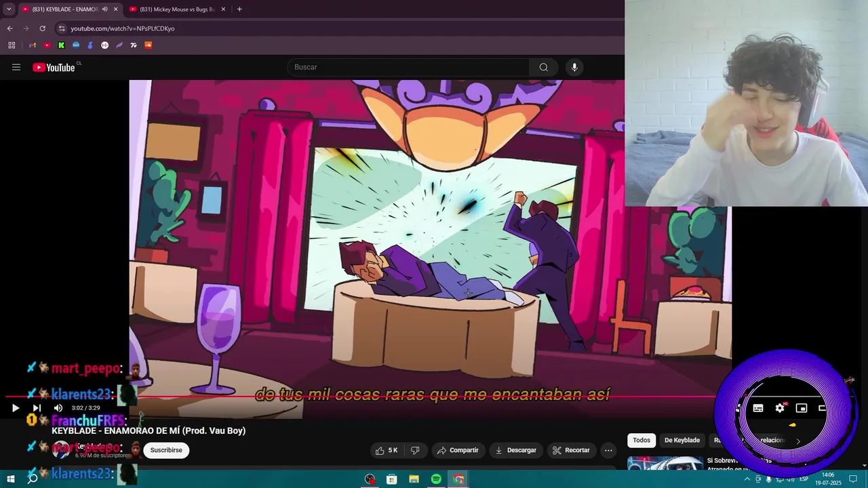Open the SoundCloud orange bookmark
The width and height of the screenshot is (868, 488).
click(148, 45)
